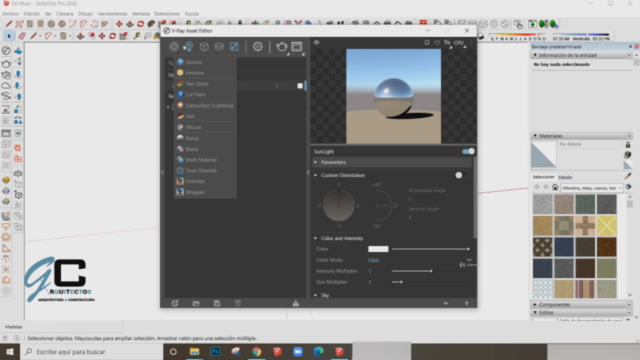Collapse the Parameters section
Screen dimensions: 640x360
[x=316, y=162]
